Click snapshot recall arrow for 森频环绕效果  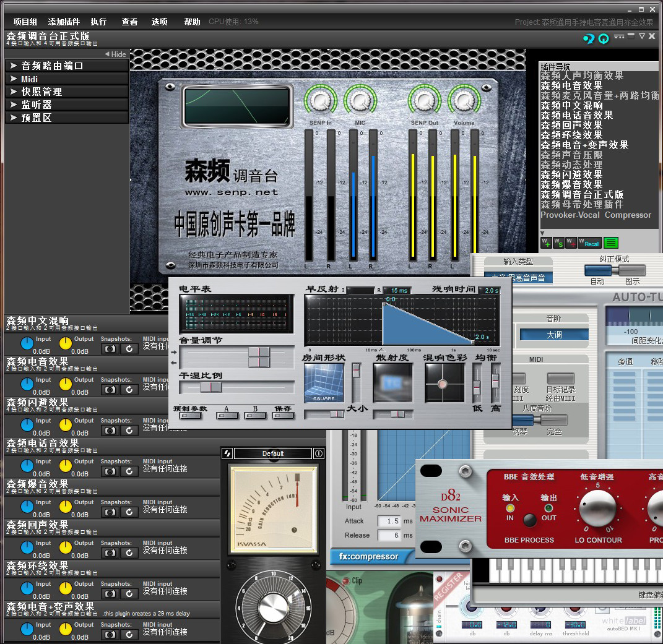[129, 594]
